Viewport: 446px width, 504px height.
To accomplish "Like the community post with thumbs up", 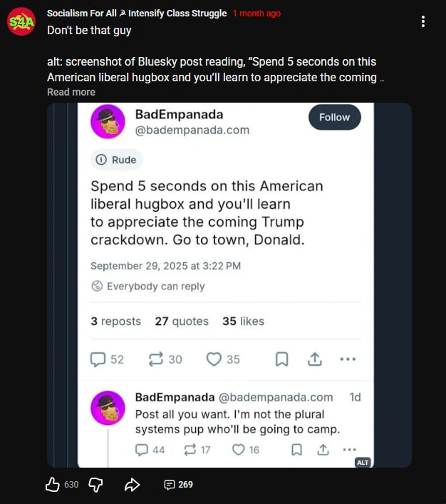I will (53, 485).
